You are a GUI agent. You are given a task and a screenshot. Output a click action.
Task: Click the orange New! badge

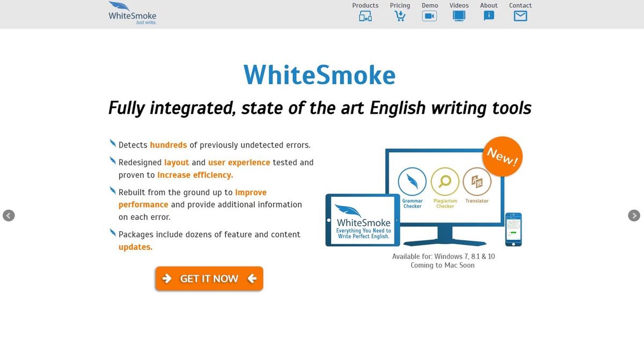click(502, 156)
